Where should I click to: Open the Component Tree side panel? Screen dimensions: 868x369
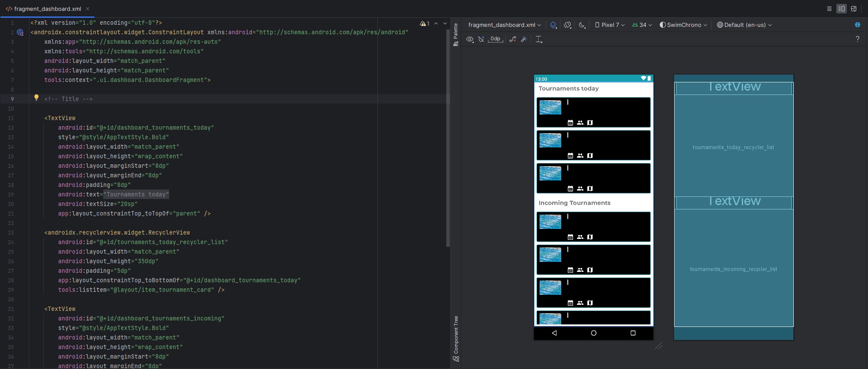(455, 339)
